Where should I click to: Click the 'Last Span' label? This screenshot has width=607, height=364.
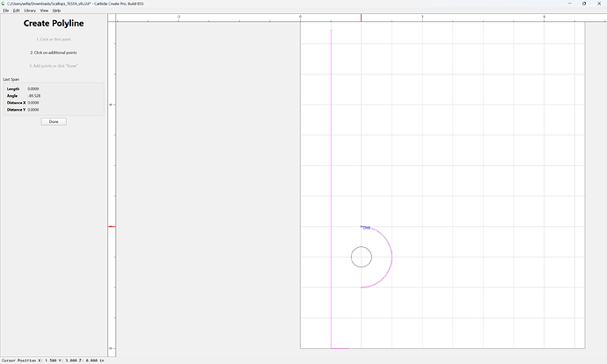coord(11,79)
